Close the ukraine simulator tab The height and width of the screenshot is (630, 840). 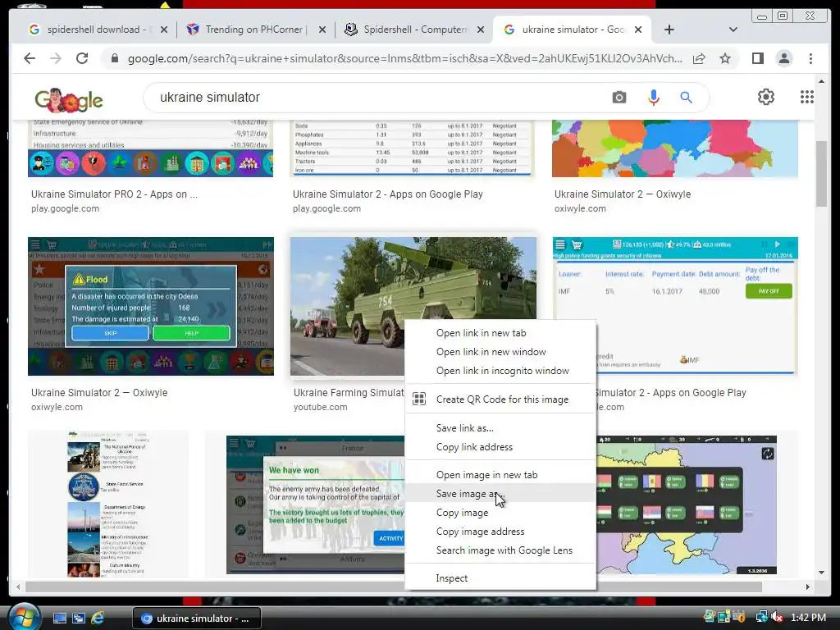[638, 30]
